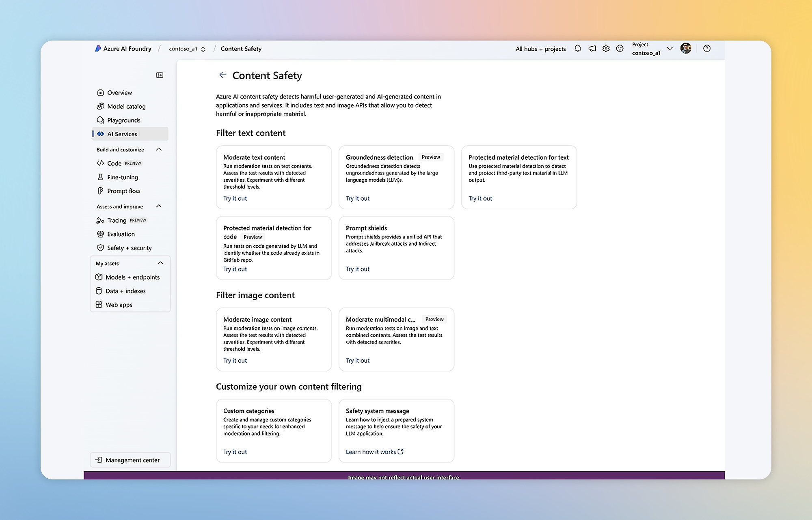
Task: Open the All hubs + projects link
Action: point(540,49)
